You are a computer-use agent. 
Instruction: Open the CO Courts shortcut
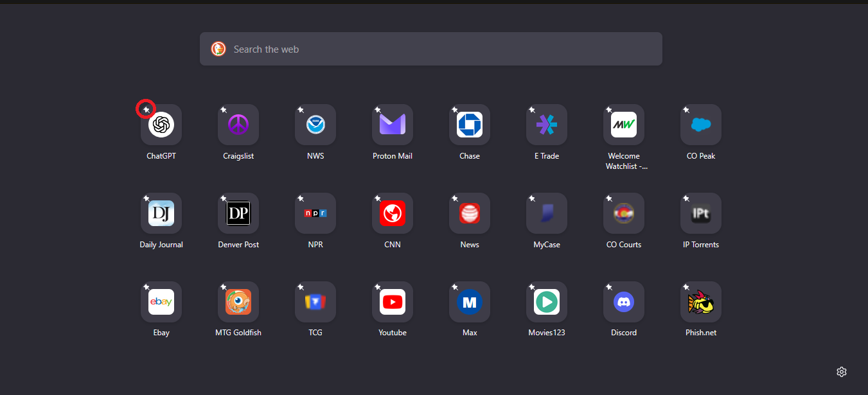pyautogui.click(x=624, y=213)
